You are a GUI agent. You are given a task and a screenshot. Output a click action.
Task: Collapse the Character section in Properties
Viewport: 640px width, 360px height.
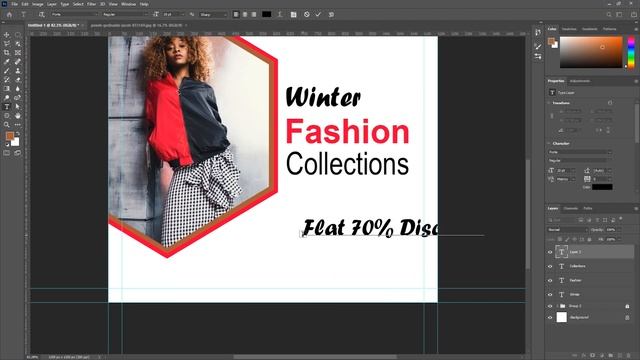(x=549, y=143)
